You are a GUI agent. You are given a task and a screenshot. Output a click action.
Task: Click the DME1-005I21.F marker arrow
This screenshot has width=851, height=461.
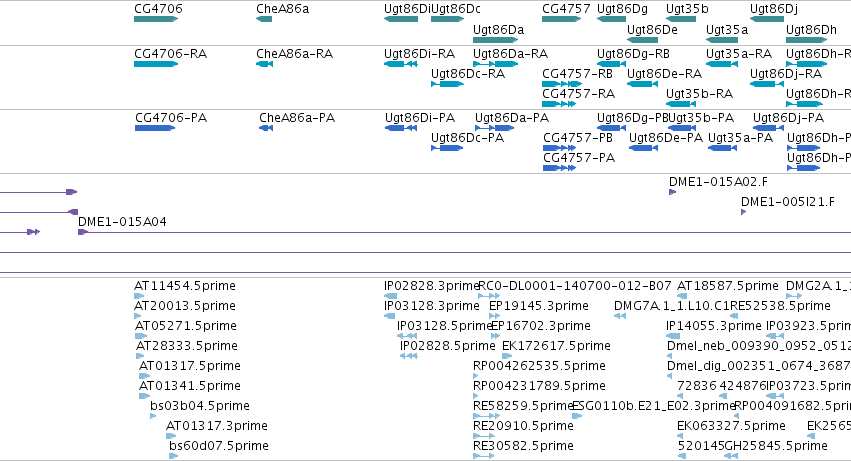[744, 212]
